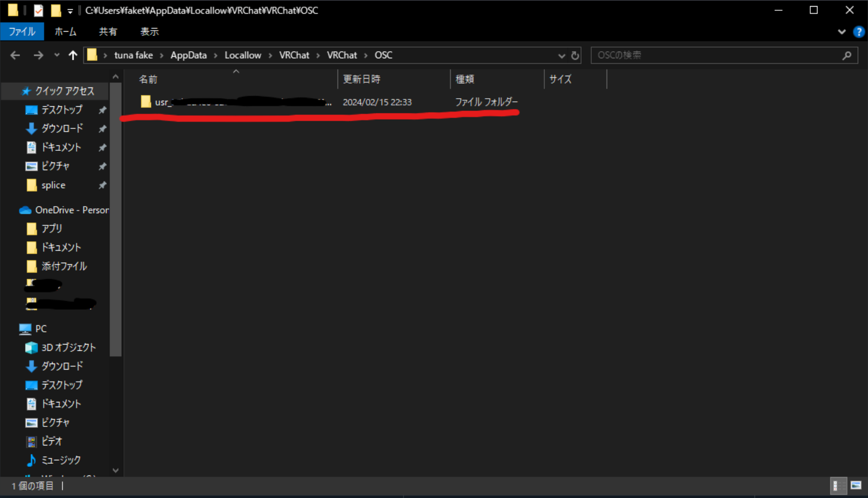Open the recent locations dropdown arrow
Viewport: 868px width, 498px height.
coord(56,55)
